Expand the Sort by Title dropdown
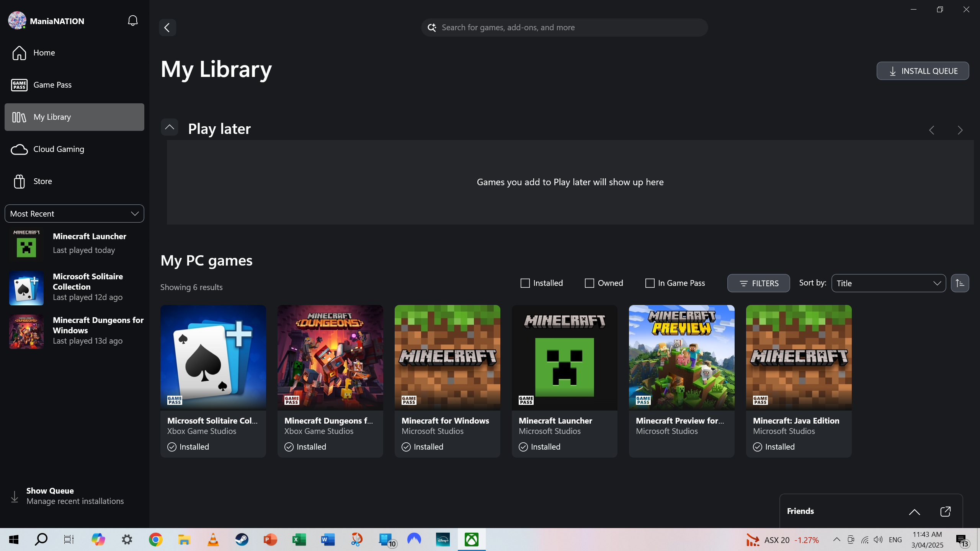980x551 pixels. coord(888,283)
